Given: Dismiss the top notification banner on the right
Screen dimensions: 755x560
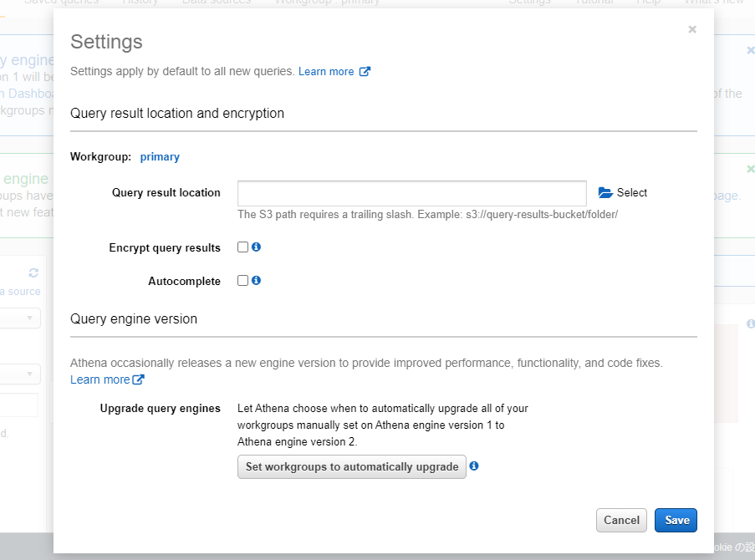Looking at the screenshot, I should point(750,50).
